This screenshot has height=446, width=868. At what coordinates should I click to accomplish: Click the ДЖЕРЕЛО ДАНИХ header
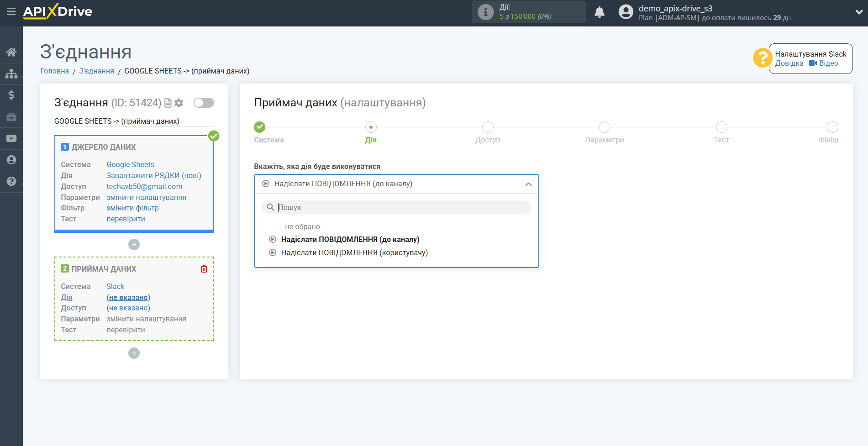(x=104, y=147)
